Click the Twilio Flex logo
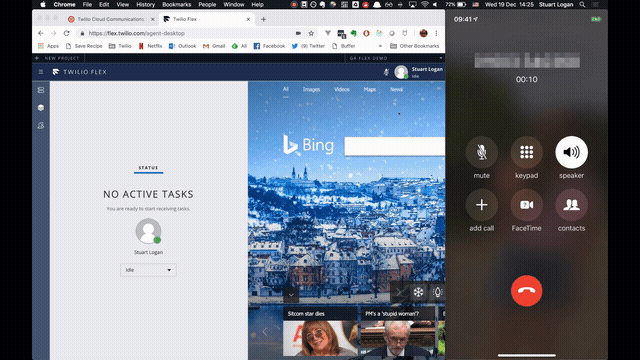The image size is (640, 360). [x=80, y=72]
